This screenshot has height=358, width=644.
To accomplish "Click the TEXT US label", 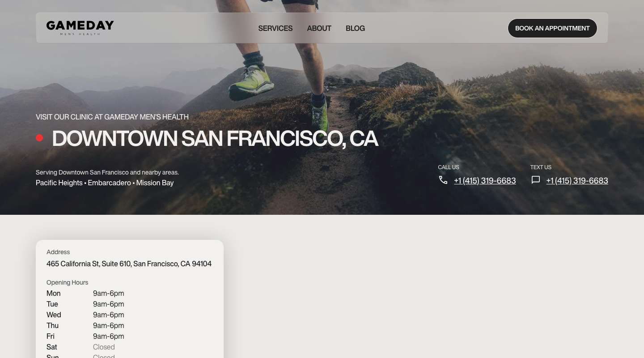I will 541,167.
